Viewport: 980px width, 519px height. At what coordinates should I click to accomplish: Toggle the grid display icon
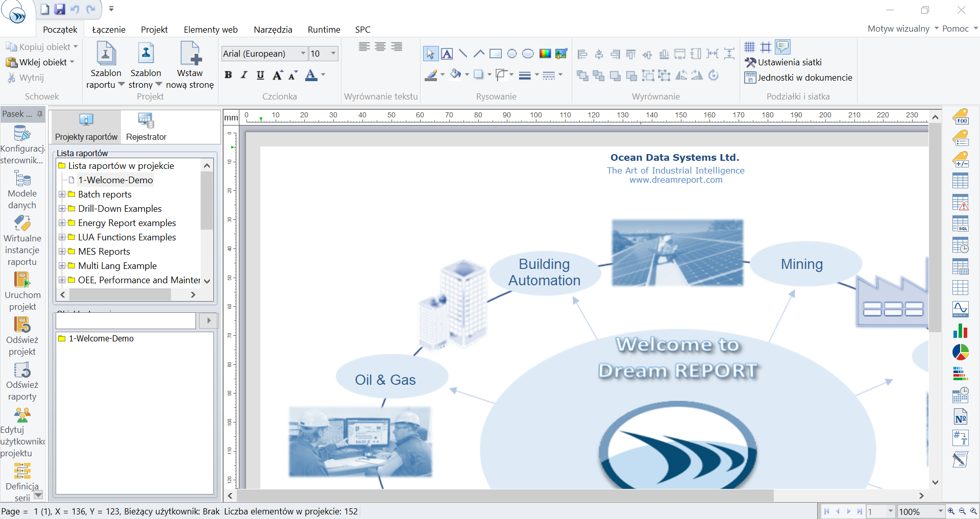(749, 47)
